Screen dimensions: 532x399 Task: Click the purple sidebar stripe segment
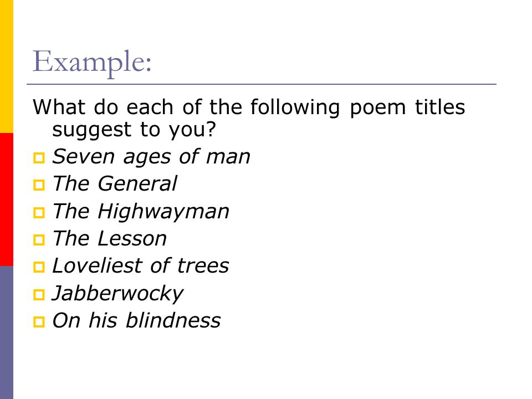(x=7, y=332)
